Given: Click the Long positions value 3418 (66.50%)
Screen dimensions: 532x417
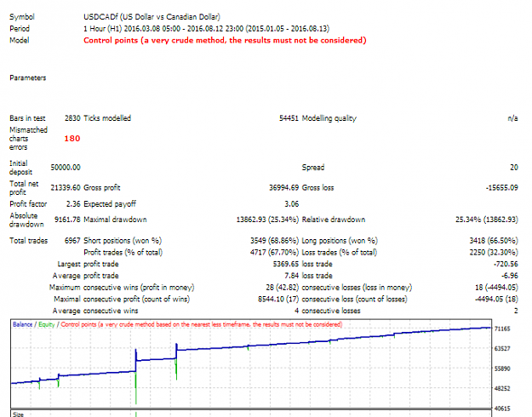Looking at the screenshot, I should (494, 241).
